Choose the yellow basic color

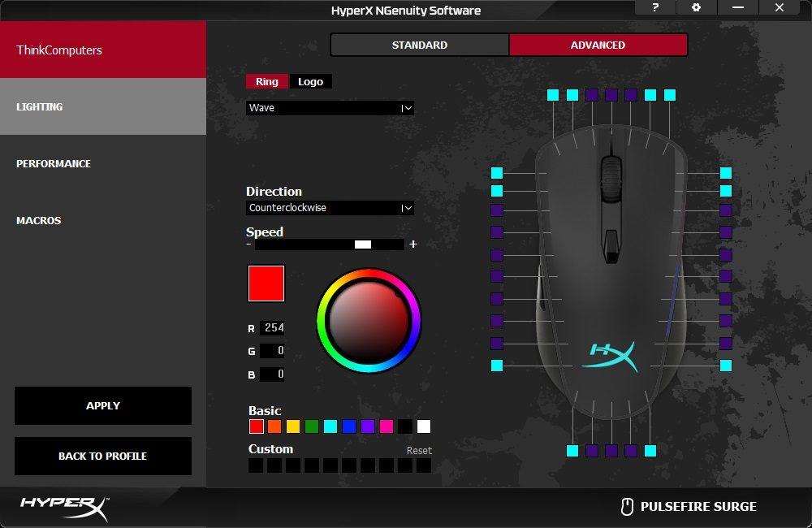pyautogui.click(x=293, y=426)
